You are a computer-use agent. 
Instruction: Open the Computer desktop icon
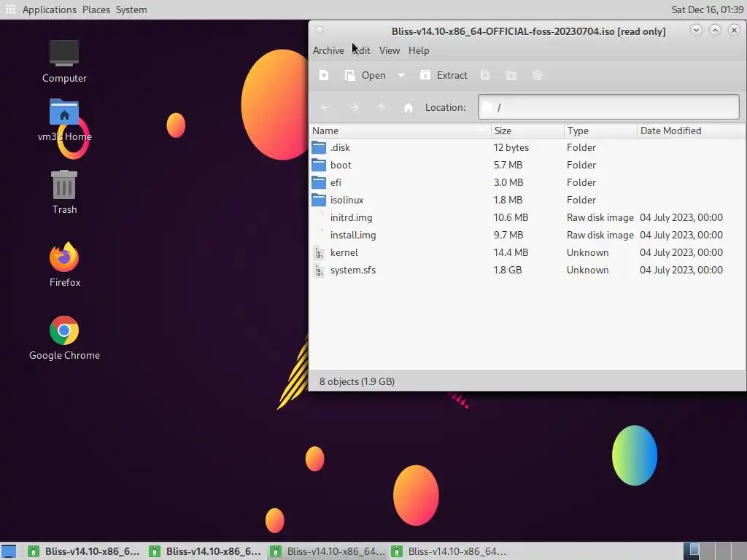pos(64,53)
